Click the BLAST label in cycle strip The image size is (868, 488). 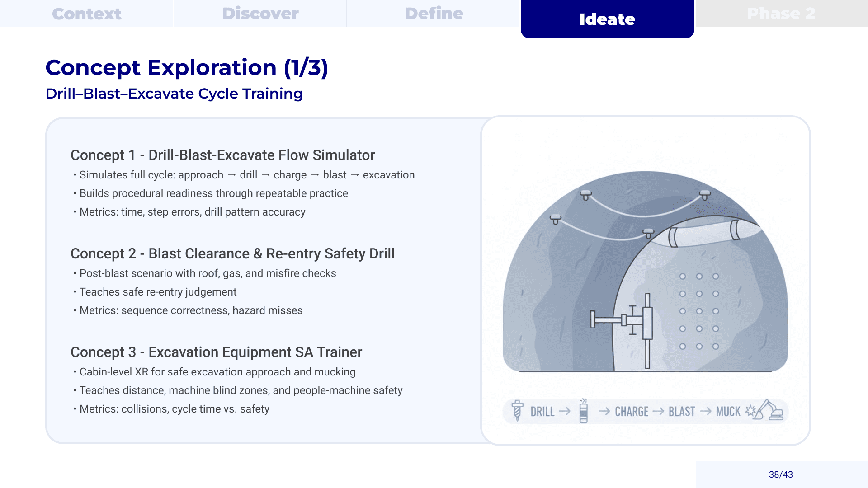682,412
